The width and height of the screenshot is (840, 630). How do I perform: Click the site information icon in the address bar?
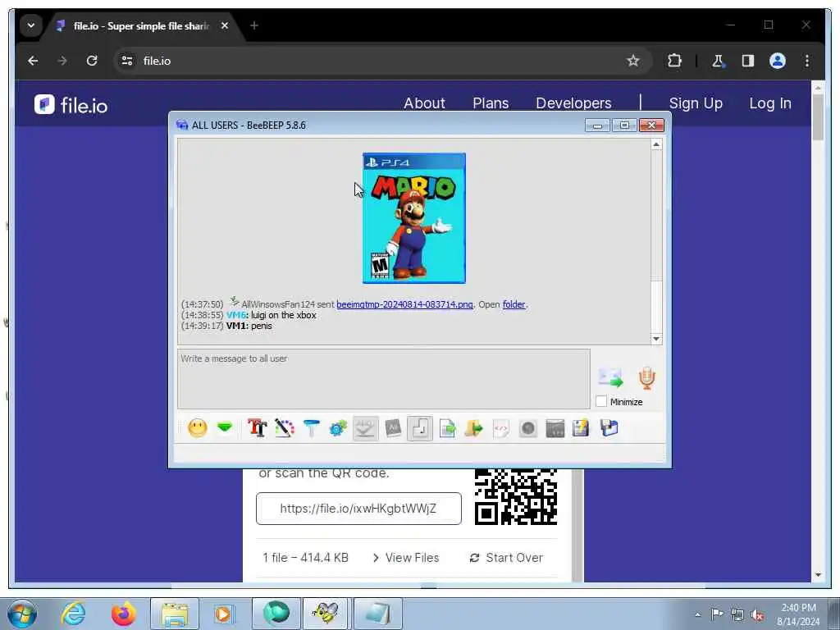127,61
